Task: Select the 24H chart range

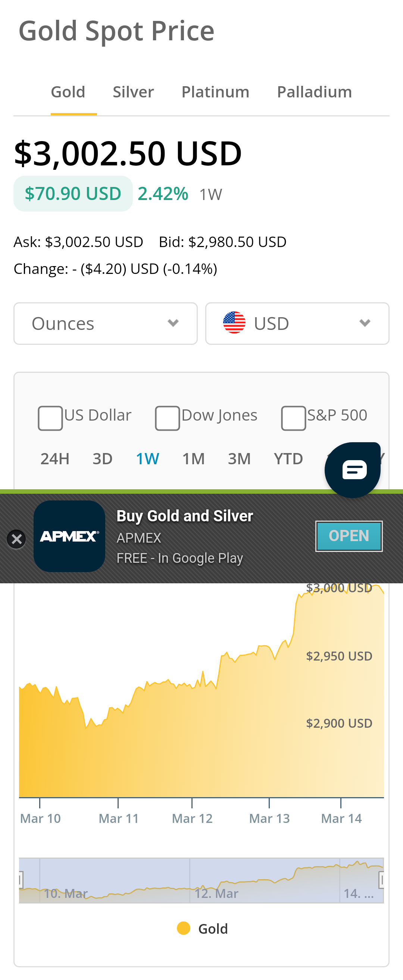Action: [x=55, y=459]
